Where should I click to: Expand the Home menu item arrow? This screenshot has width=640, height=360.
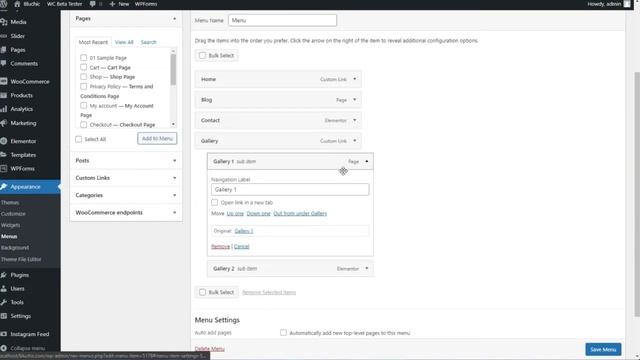pos(355,79)
